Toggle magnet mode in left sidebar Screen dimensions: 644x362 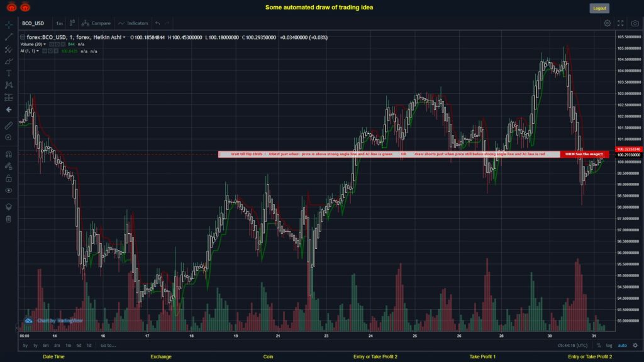pos(9,154)
